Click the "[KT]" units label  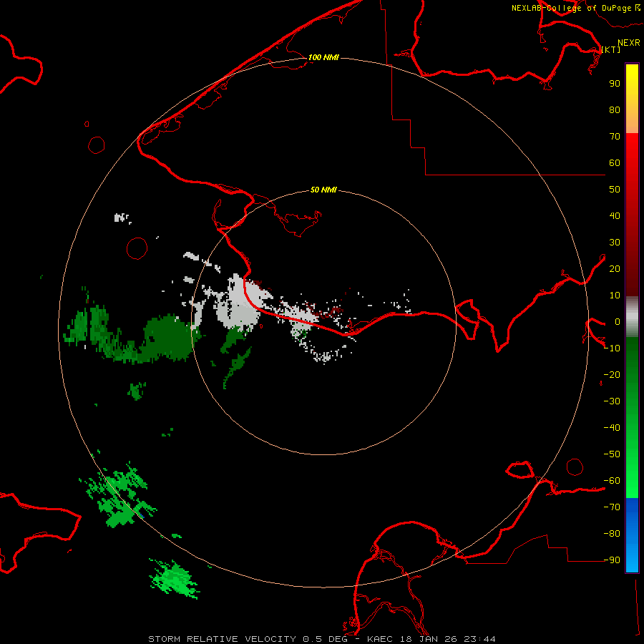tap(611, 49)
